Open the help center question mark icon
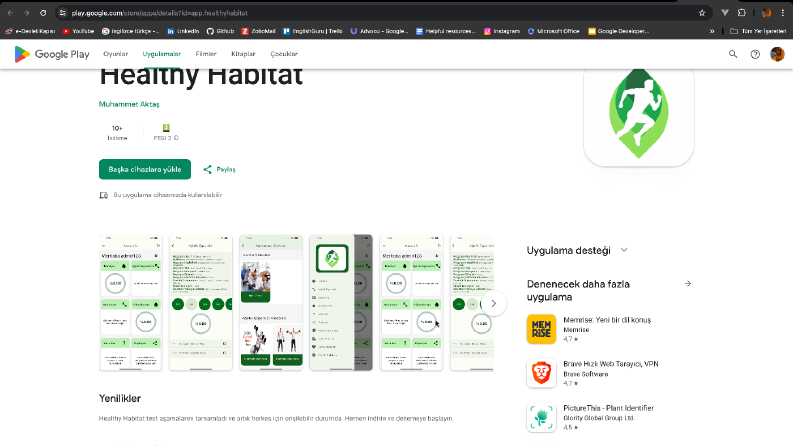The image size is (793, 446). [x=755, y=54]
